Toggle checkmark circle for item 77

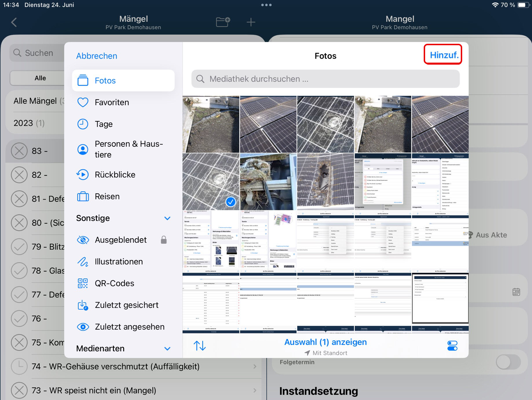click(19, 295)
